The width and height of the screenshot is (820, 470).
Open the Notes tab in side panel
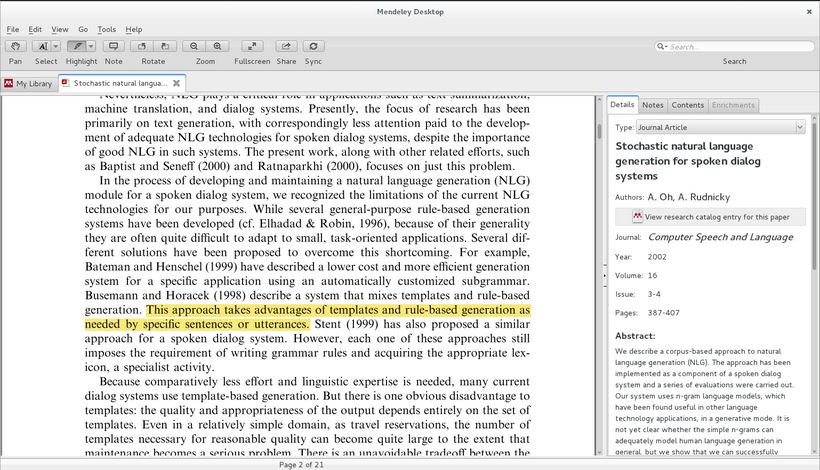(x=652, y=105)
